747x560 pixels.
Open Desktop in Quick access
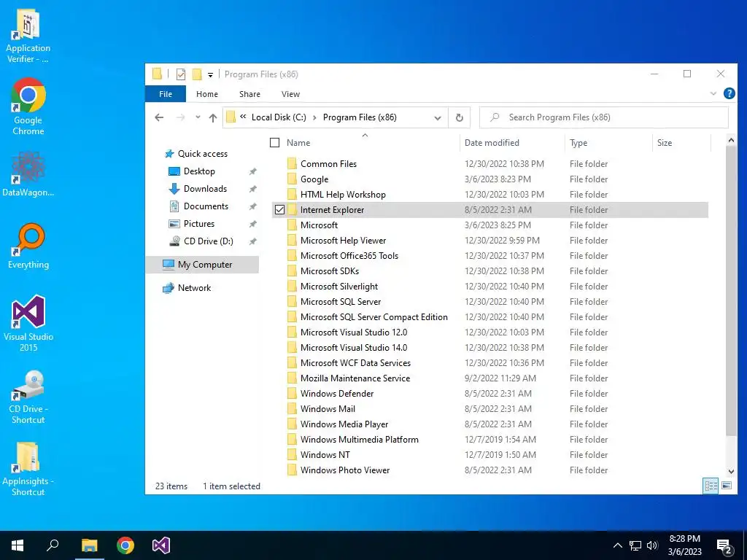[192, 171]
